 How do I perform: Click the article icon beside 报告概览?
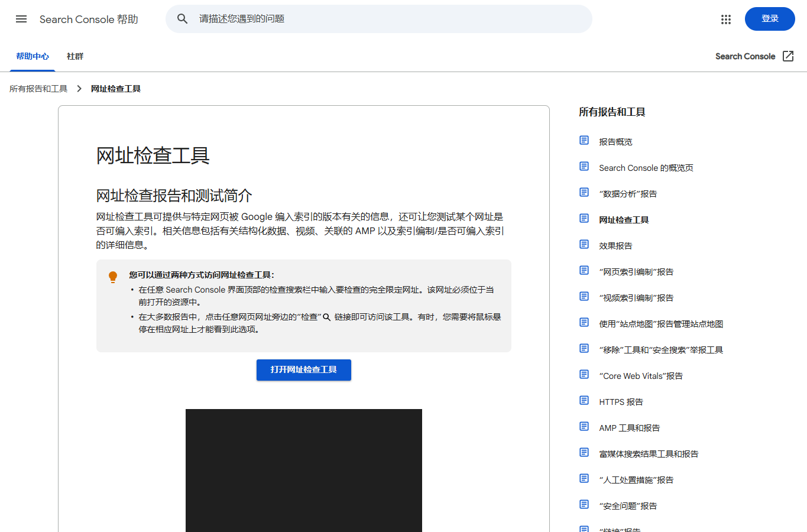[x=584, y=140]
